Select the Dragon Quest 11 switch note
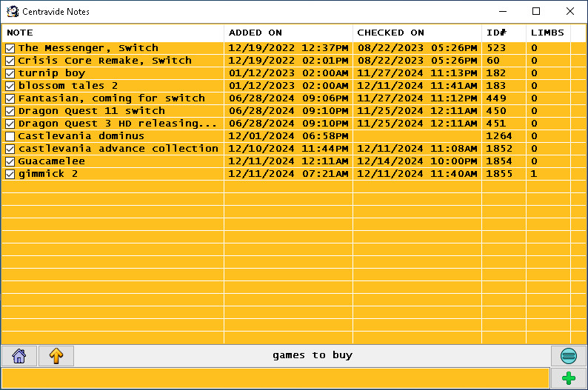This screenshot has height=390, width=588. click(x=92, y=111)
